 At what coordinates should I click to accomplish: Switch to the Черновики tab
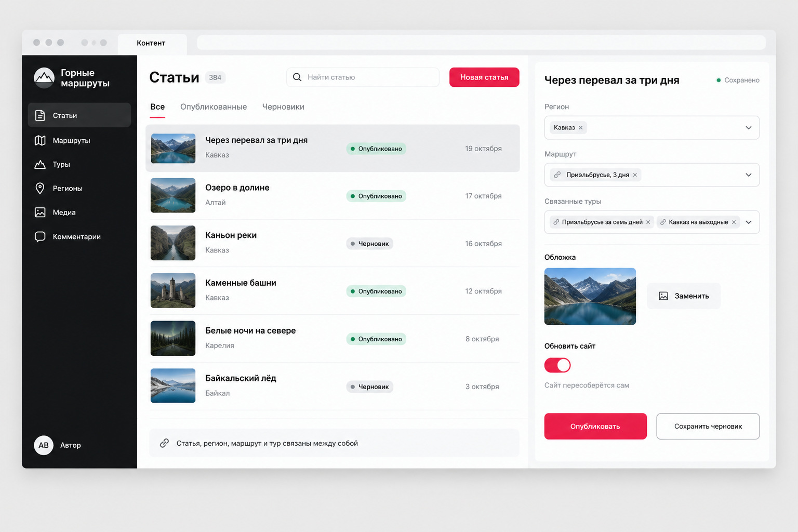click(x=283, y=107)
